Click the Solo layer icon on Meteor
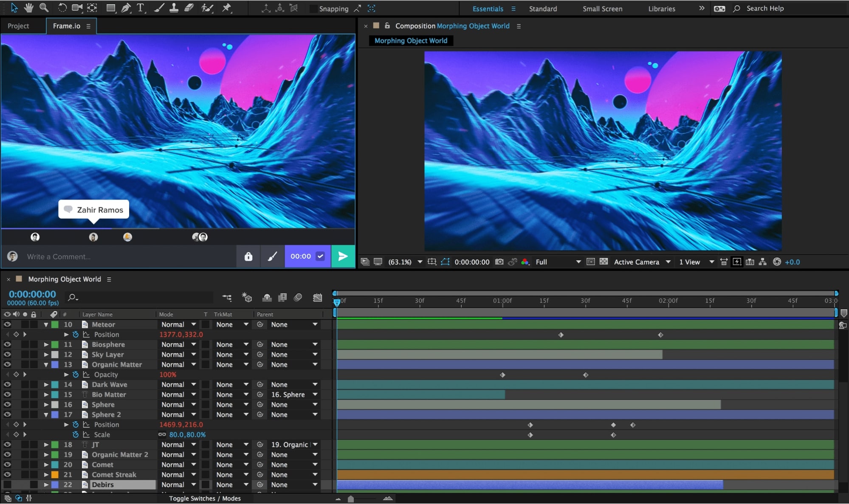Viewport: 849px width, 504px height. tap(25, 324)
